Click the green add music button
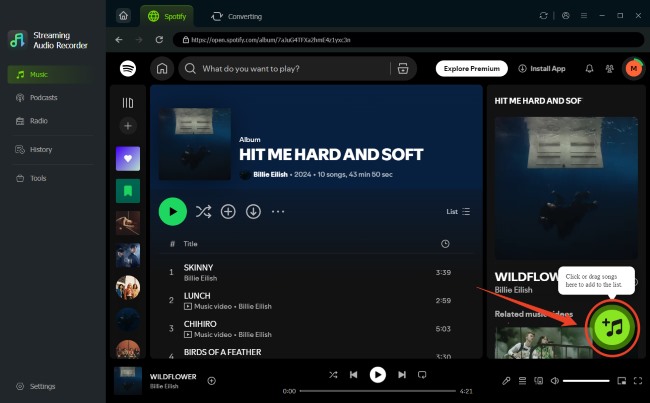This screenshot has height=403, width=650. [612, 327]
